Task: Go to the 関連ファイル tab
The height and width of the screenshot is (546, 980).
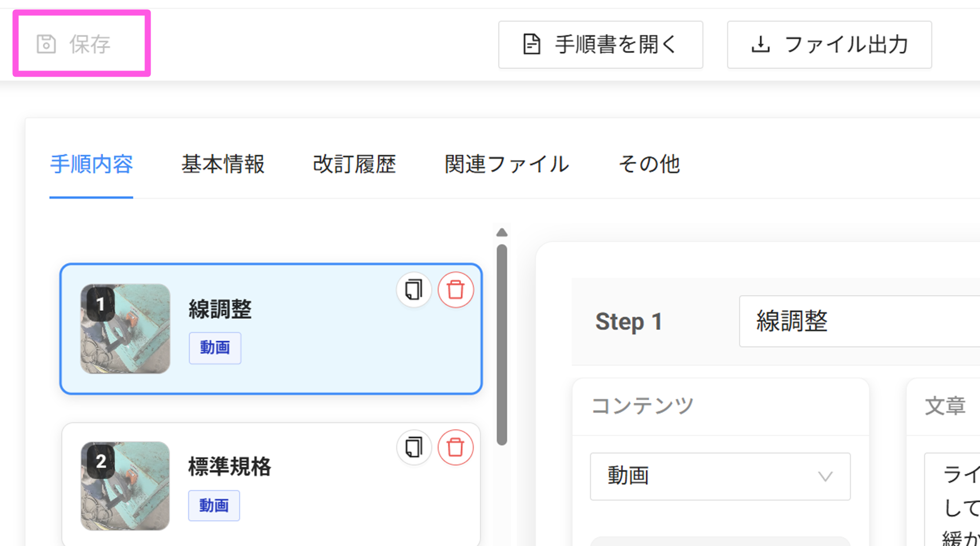Action: point(506,164)
